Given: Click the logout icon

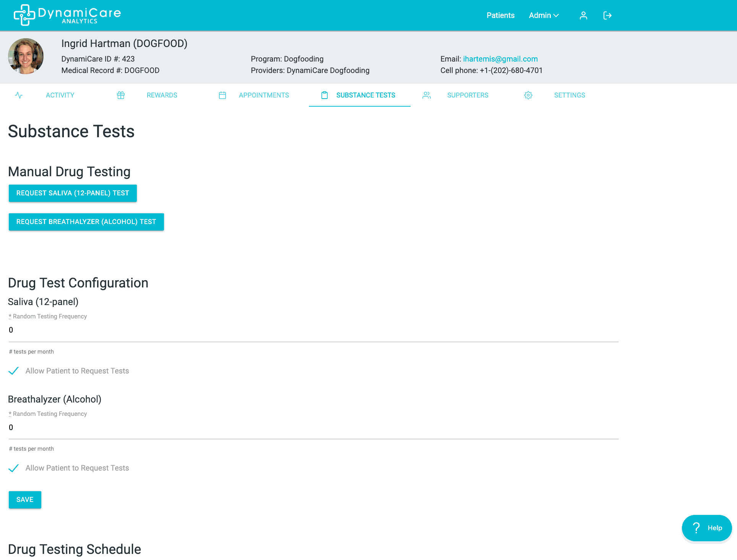Looking at the screenshot, I should (x=607, y=15).
